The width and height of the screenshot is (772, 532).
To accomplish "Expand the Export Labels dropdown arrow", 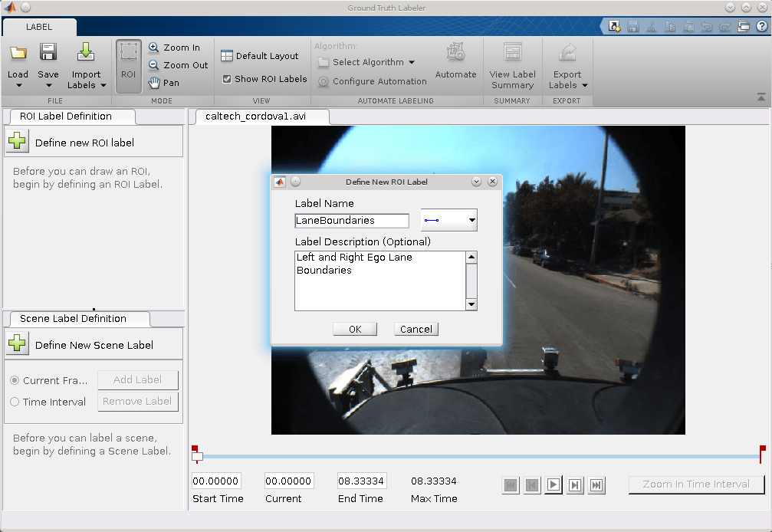I will coord(585,85).
